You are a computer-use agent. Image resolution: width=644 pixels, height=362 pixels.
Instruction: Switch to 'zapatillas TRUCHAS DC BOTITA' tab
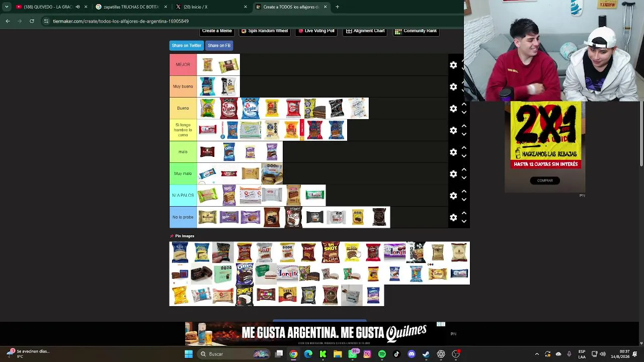point(131,7)
